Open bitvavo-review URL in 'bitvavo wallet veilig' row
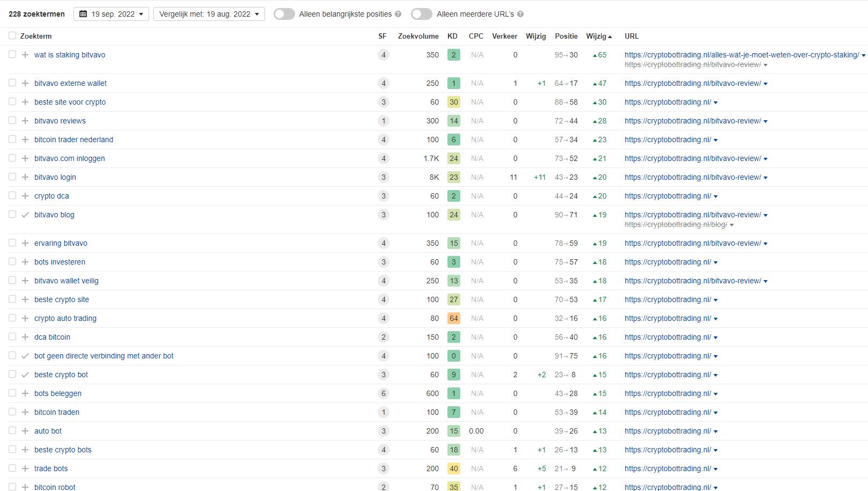 [x=693, y=281]
